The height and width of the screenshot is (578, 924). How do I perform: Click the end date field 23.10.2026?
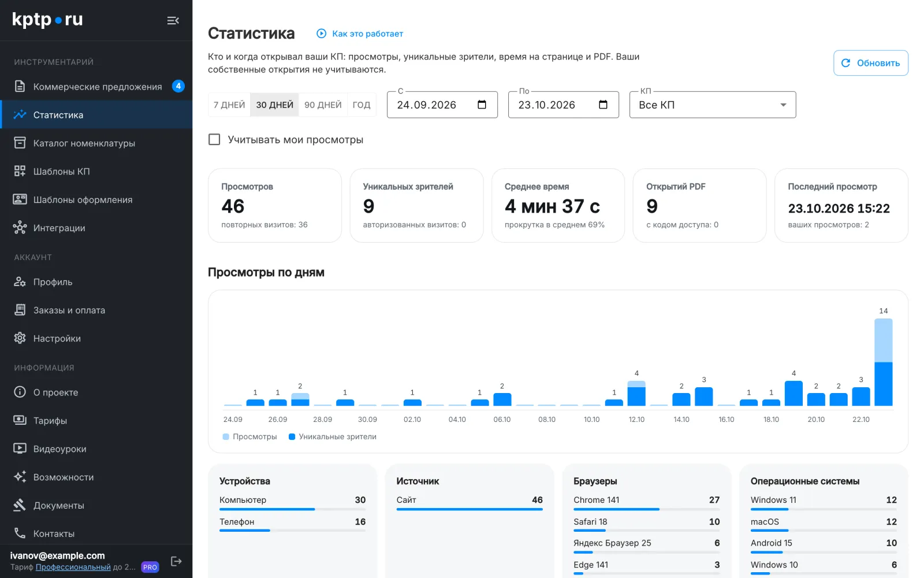(x=564, y=105)
